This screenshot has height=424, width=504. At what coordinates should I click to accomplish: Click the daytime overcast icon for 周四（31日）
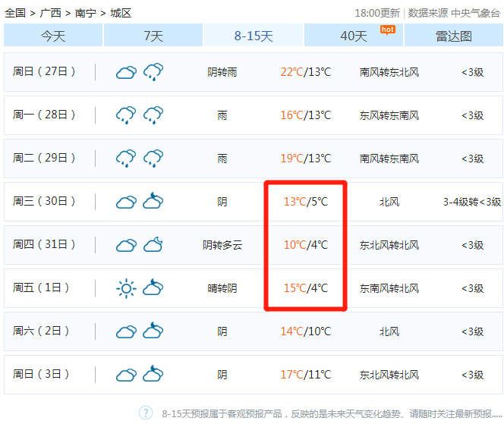[126, 246]
